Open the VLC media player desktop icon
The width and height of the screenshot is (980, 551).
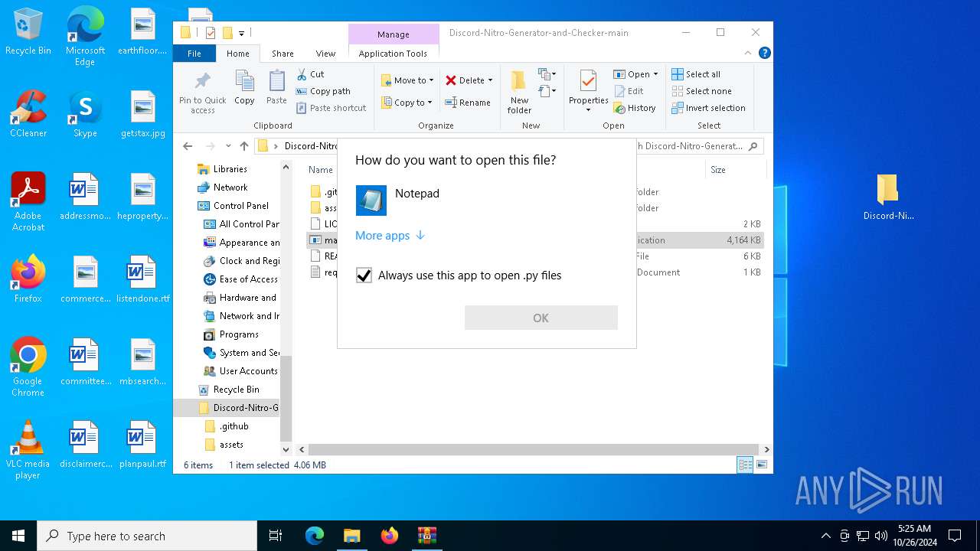28,450
